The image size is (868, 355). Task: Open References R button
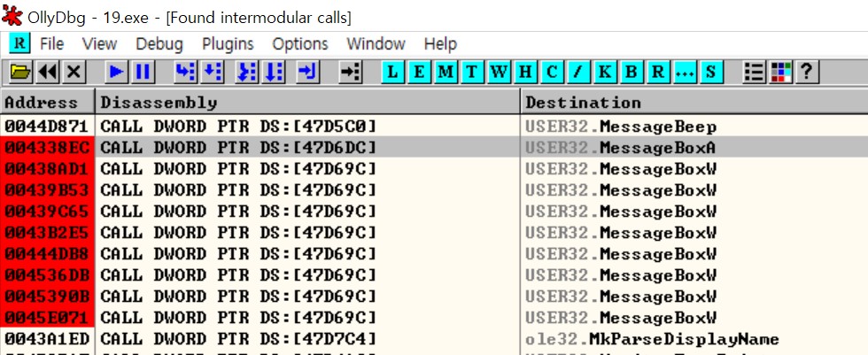pyautogui.click(x=657, y=73)
